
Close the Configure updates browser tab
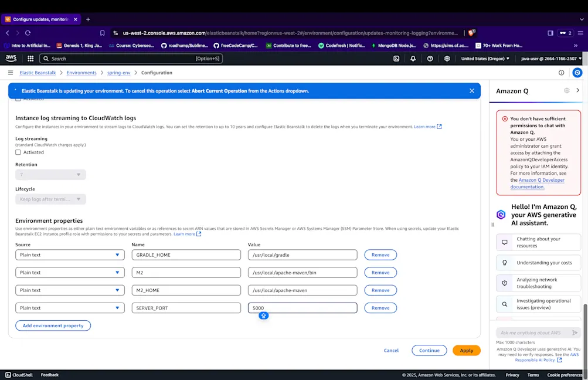pyautogui.click(x=76, y=19)
